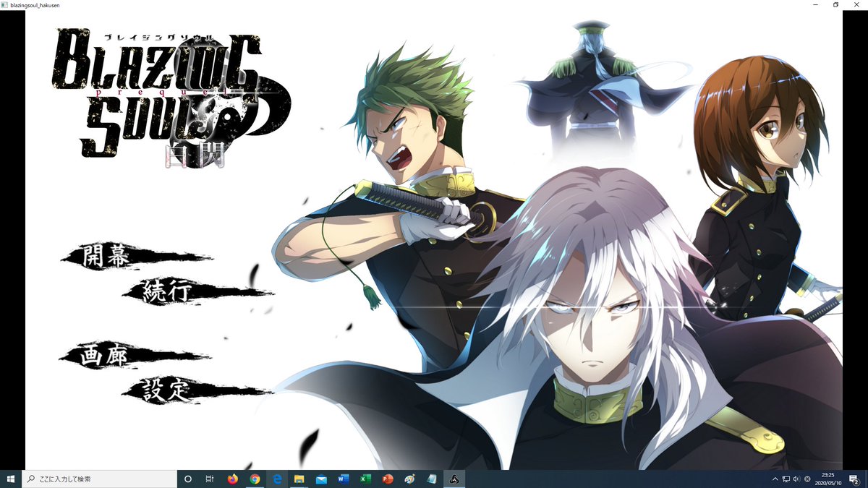868x488 pixels.
Task: Launch Microsoft Excel from the taskbar
Action: click(x=365, y=479)
